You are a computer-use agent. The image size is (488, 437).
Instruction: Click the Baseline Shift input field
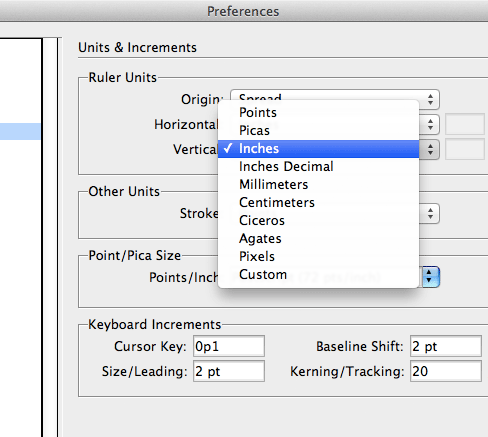(x=446, y=346)
